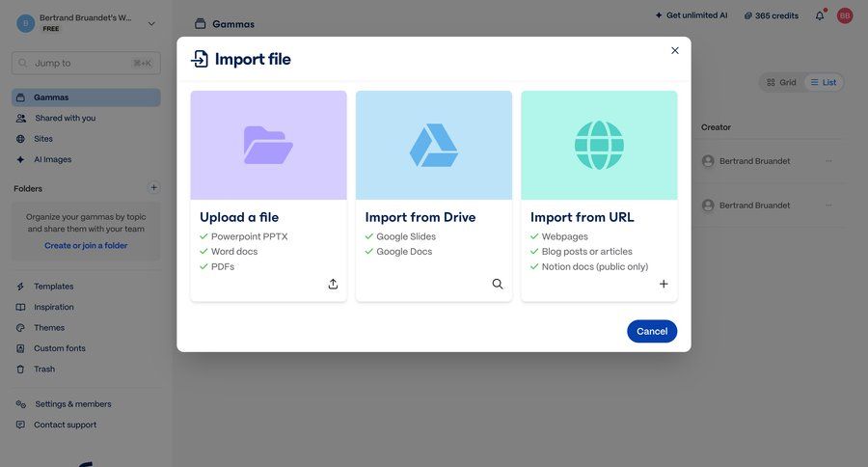This screenshot has height=467, width=868.
Task: Click the Templates lightning icon
Action: click(x=20, y=287)
